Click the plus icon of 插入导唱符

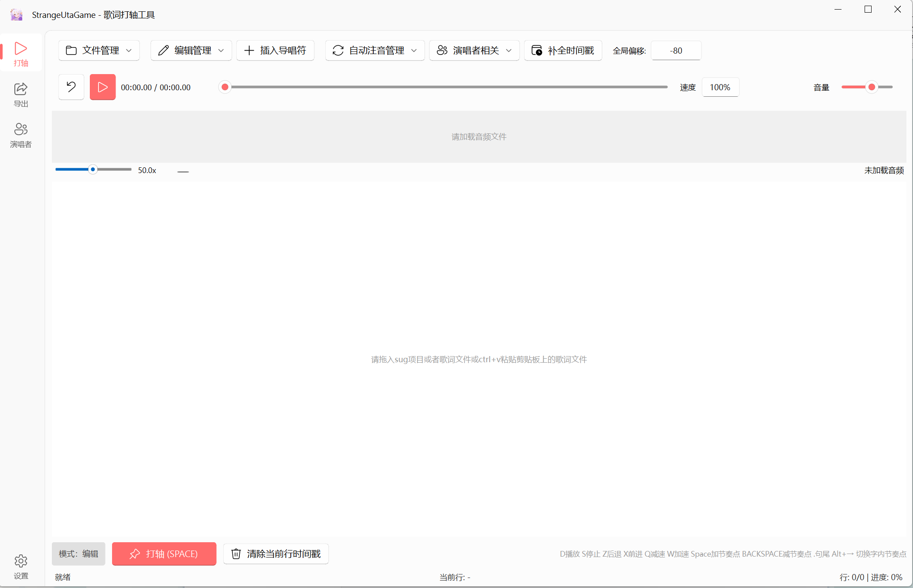click(249, 51)
